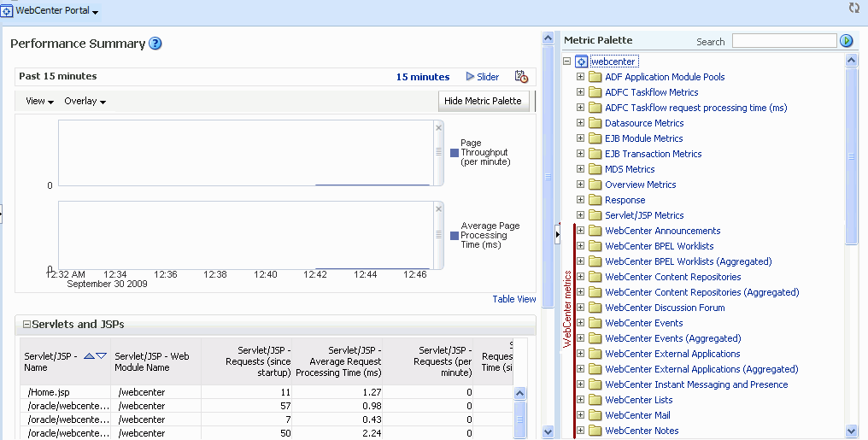This screenshot has width=868, height=440.
Task: Expand WebCenter Discussion Forum folder
Action: (x=580, y=308)
